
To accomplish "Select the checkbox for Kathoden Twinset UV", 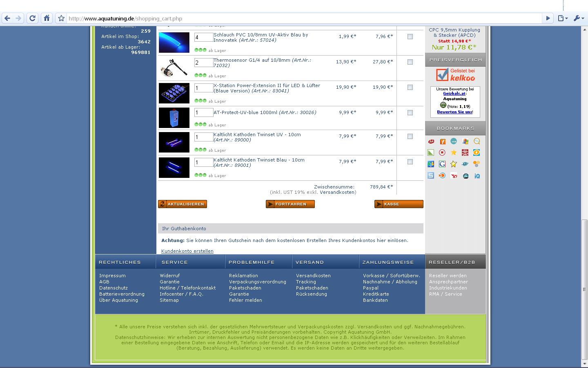I will click(410, 136).
